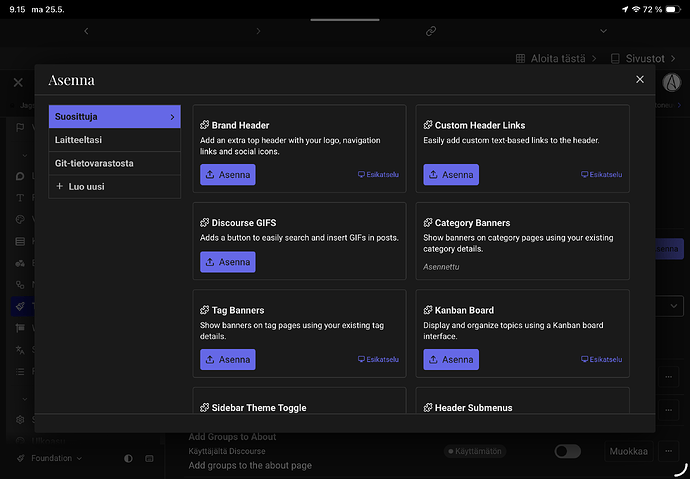Click the keyboard icon in sidebar footer

(149, 458)
